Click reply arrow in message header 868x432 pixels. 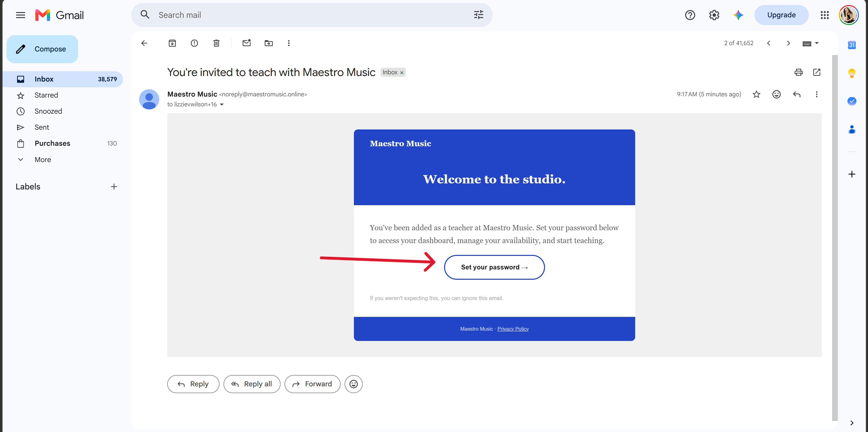(x=797, y=95)
